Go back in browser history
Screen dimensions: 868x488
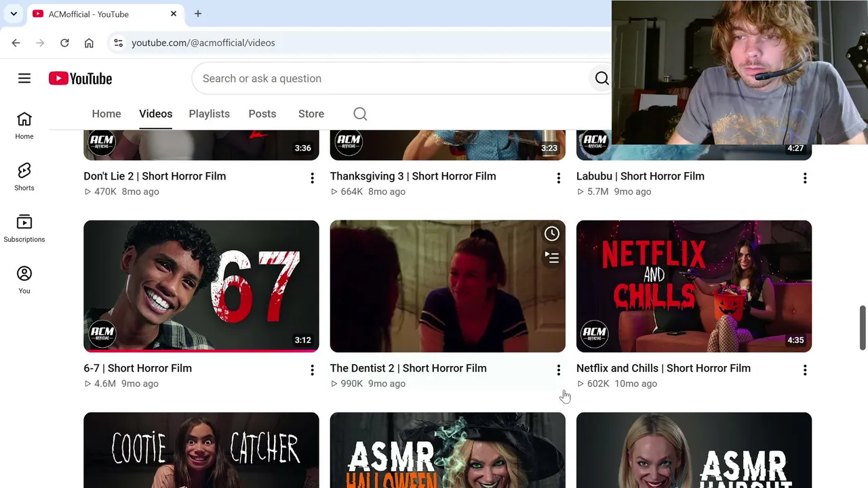[16, 43]
